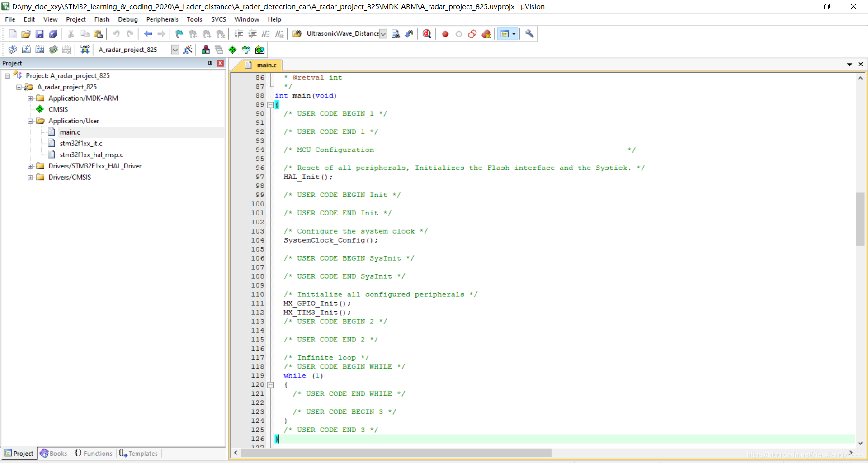Open Manage Run-Time Environment green diamond icon
Screen dimensions: 868x463
tap(233, 50)
